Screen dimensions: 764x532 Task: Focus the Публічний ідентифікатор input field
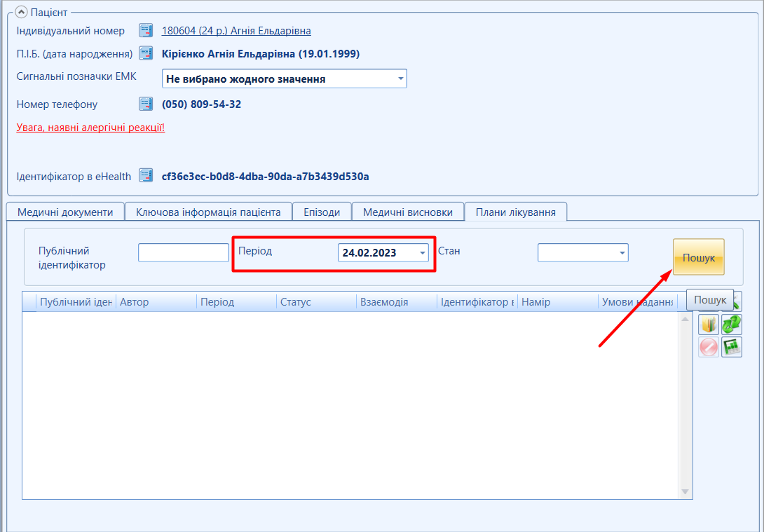click(x=183, y=253)
